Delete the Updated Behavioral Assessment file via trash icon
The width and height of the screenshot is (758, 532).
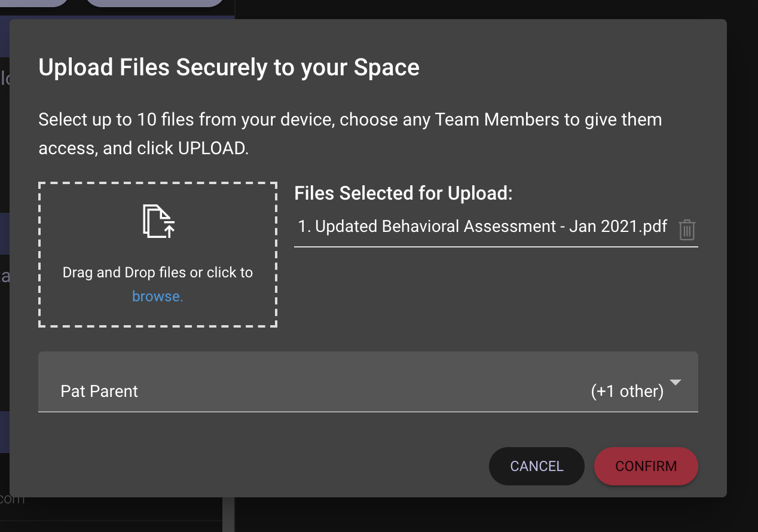(687, 230)
